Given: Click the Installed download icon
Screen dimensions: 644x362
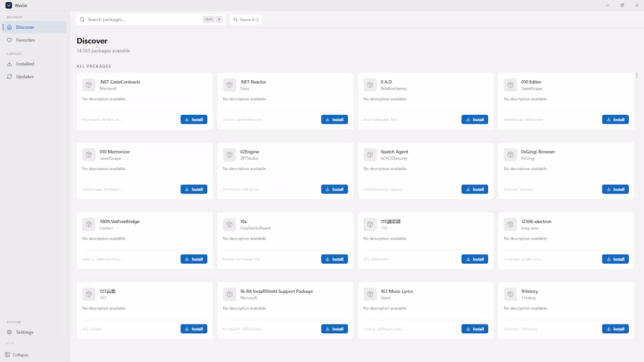Looking at the screenshot, I should (9, 64).
